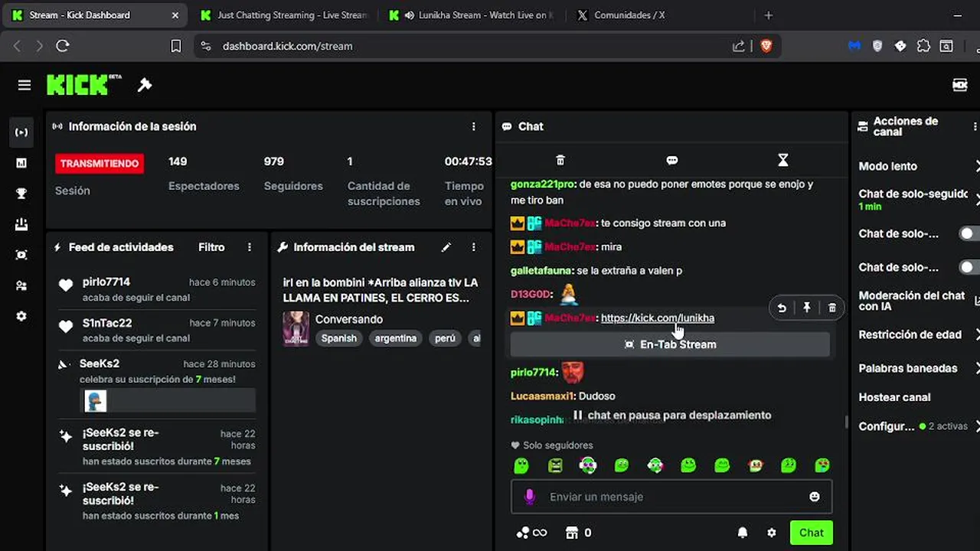Image resolution: width=980 pixels, height=551 pixels.
Task: Open the creator tools hammer icon
Action: [145, 85]
